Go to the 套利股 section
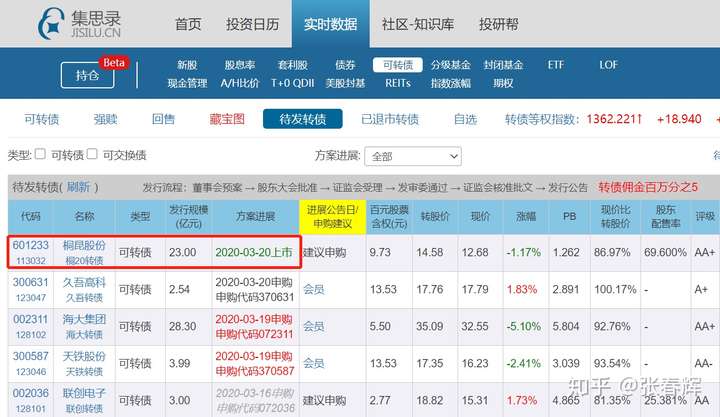720x417 pixels. [292, 65]
